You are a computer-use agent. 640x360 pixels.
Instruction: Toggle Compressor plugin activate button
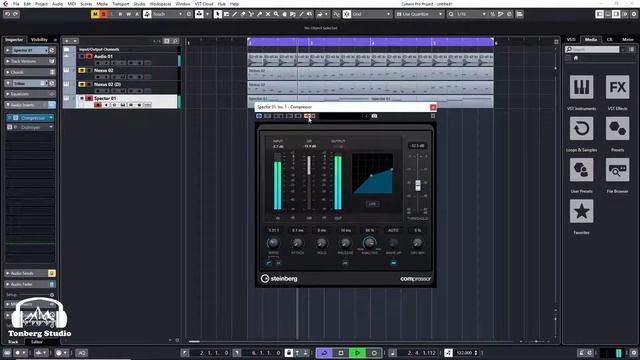click(259, 116)
